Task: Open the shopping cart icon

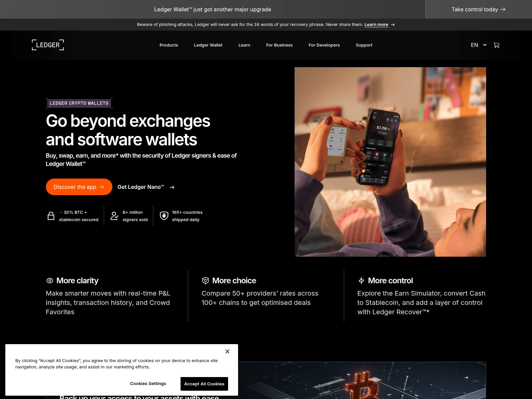Action: tap(496, 45)
